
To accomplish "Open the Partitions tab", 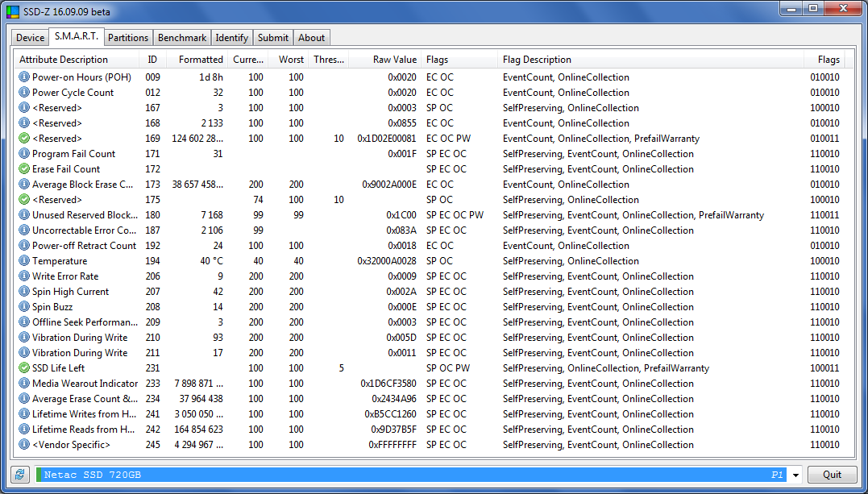I will pyautogui.click(x=128, y=38).
